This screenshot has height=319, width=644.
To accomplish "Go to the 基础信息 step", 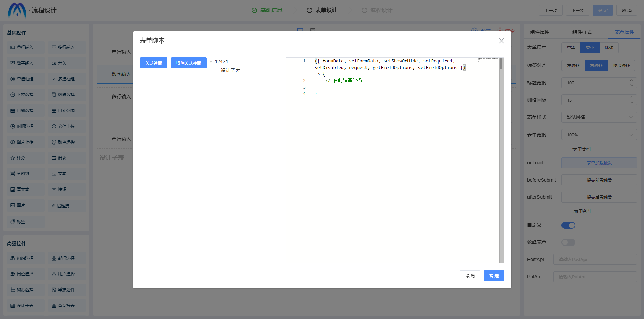I will (267, 10).
